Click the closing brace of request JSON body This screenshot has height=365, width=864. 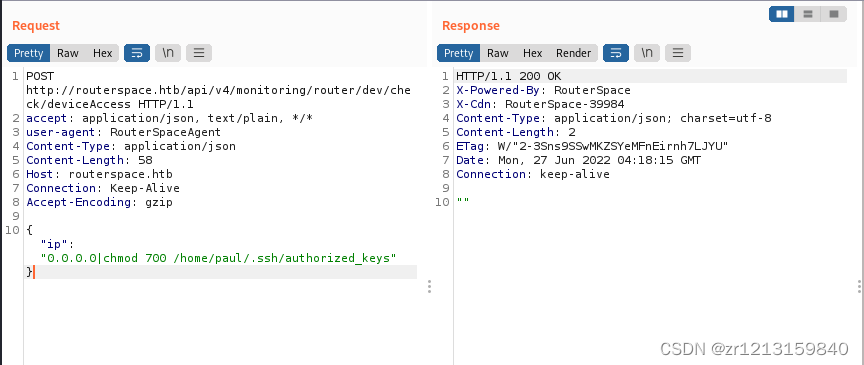point(29,272)
